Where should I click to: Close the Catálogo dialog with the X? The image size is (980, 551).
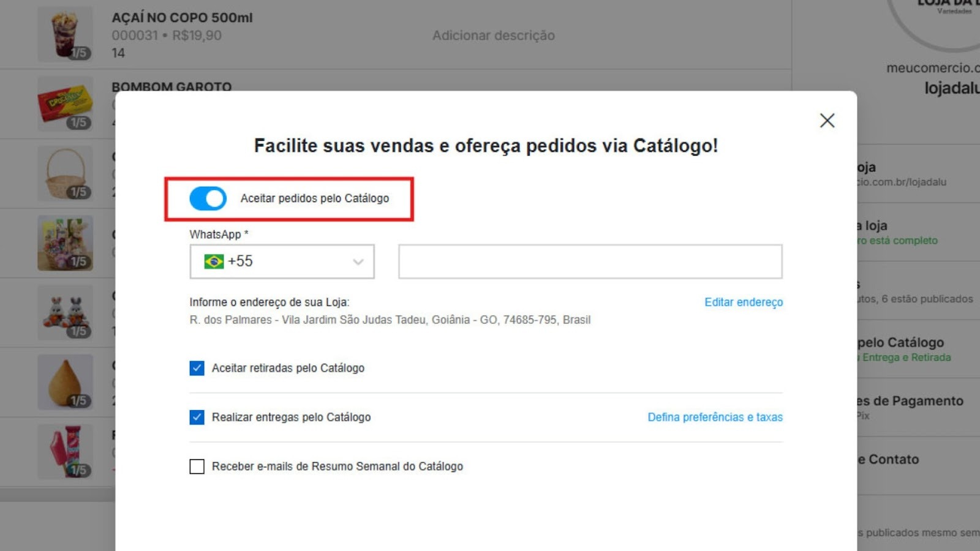coord(827,121)
